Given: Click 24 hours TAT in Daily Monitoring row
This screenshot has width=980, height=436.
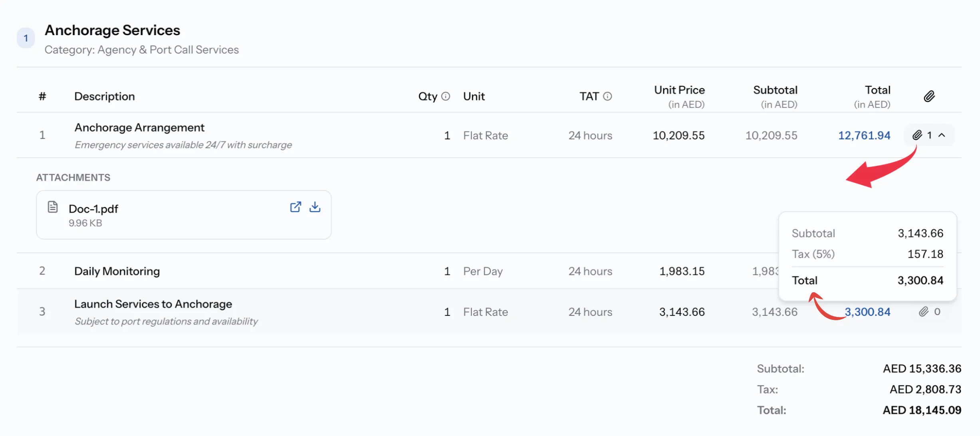Looking at the screenshot, I should [590, 271].
